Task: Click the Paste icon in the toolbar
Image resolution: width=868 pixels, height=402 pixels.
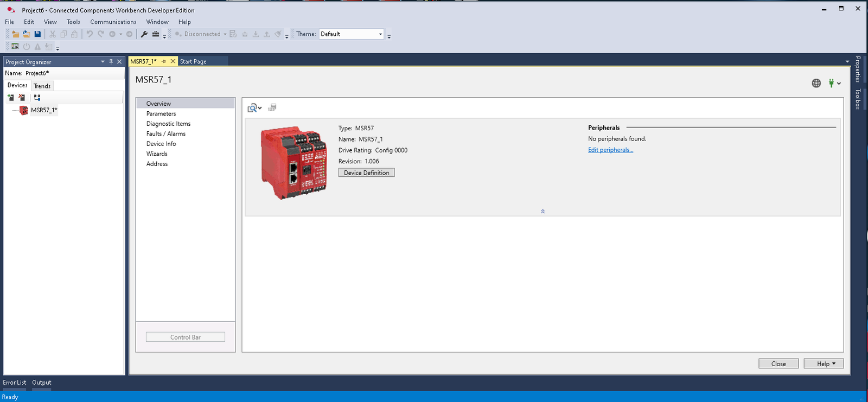Action: pos(74,34)
